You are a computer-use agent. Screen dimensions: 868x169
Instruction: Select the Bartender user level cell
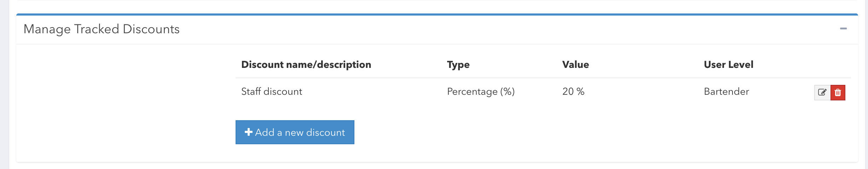coord(726,92)
